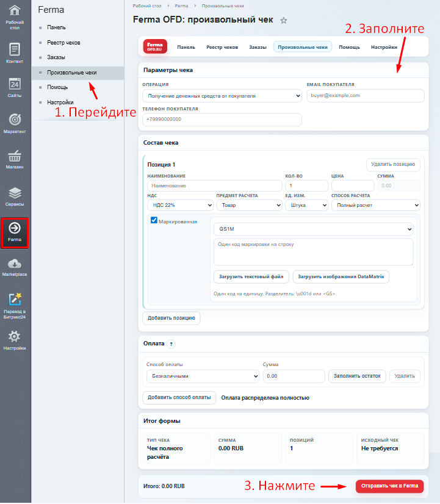Switch to the Помощь tab
Image resolution: width=440 pixels, height=504 pixels.
(349, 47)
